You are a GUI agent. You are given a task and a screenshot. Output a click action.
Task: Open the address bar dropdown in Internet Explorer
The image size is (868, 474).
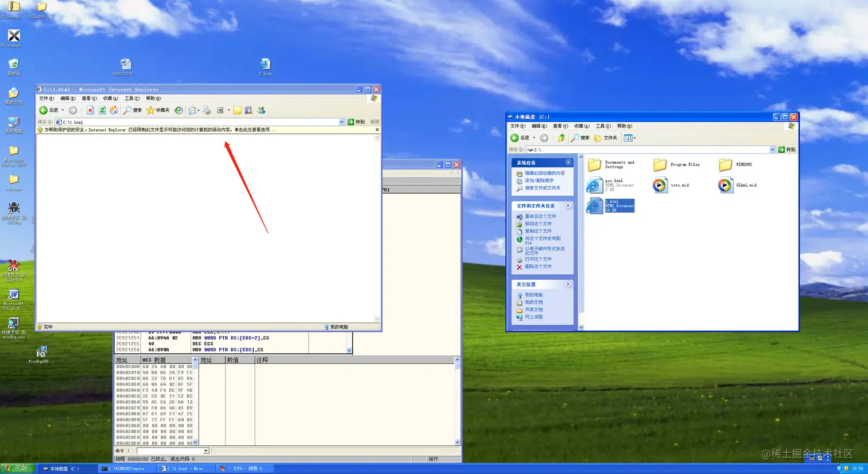pos(342,122)
